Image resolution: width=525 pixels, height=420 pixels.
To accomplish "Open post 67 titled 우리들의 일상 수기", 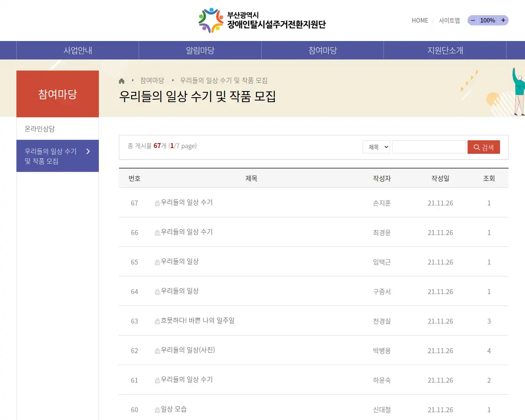I will [187, 202].
